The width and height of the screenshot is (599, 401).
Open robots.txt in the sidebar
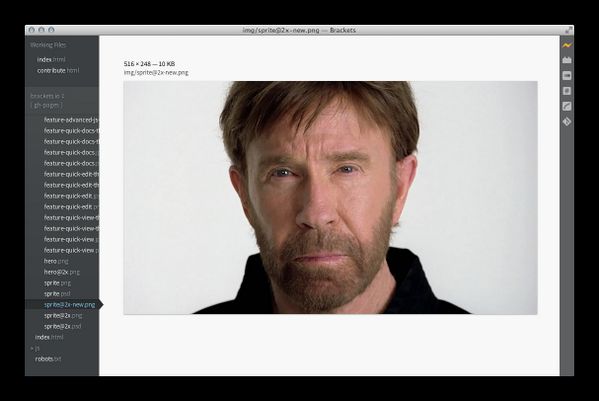click(48, 359)
